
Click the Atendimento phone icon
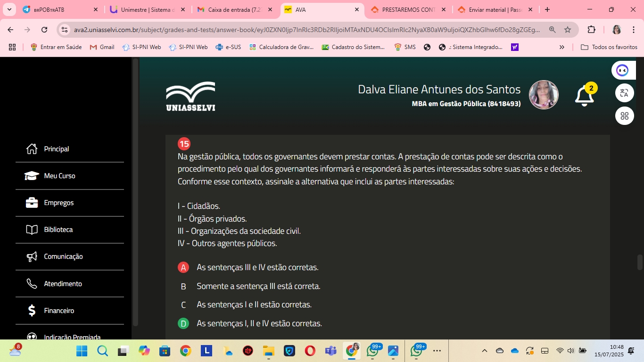point(32,284)
